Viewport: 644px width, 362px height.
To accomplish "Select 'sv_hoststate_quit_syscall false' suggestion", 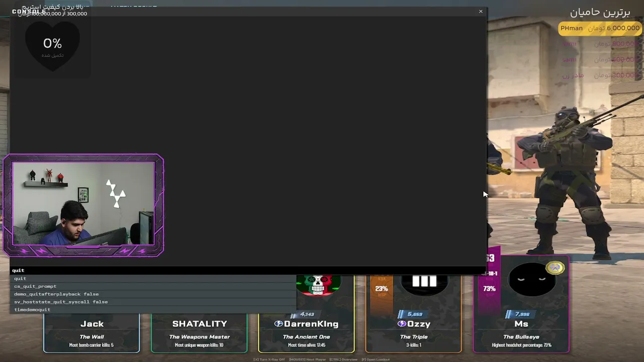I will [x=153, y=302].
